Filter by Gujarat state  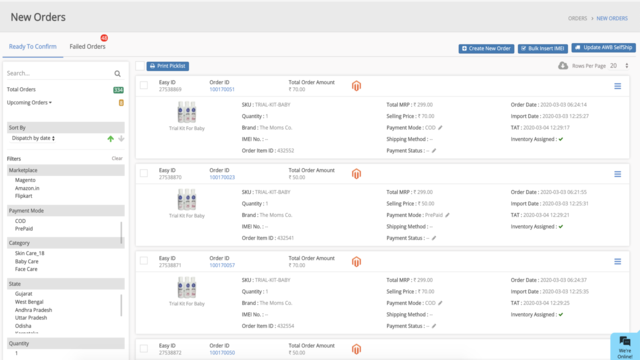point(23,294)
